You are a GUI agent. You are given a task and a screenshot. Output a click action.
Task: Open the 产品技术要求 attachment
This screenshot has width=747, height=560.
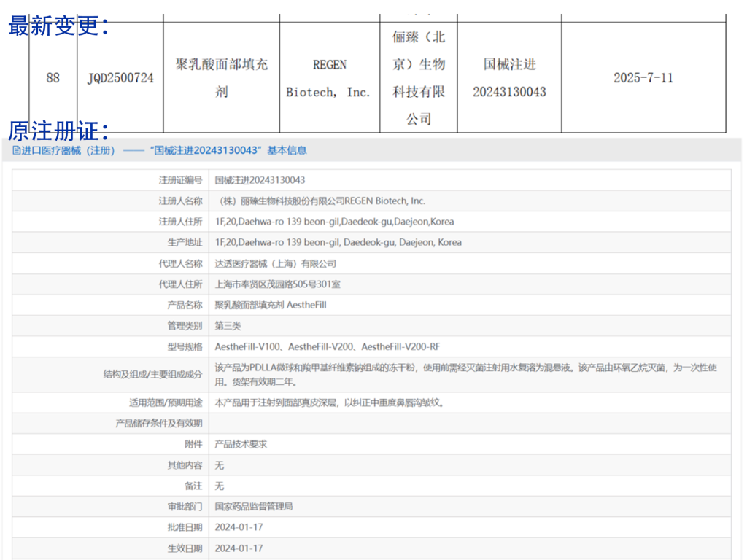241,444
